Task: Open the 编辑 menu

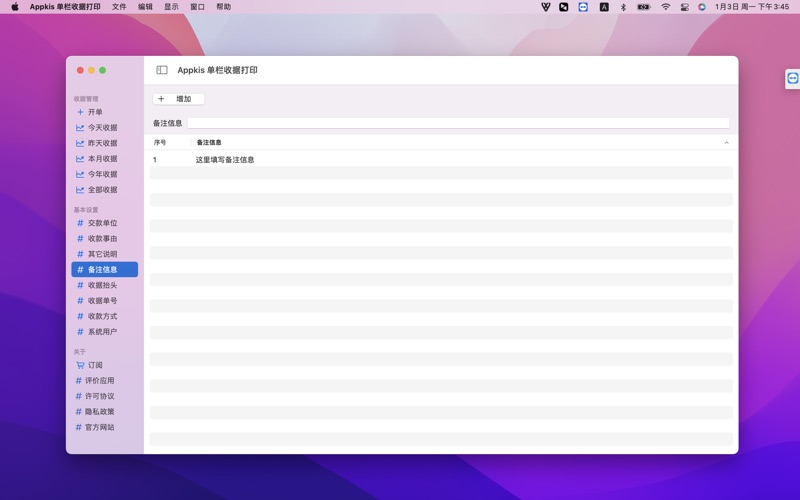Action: click(145, 7)
